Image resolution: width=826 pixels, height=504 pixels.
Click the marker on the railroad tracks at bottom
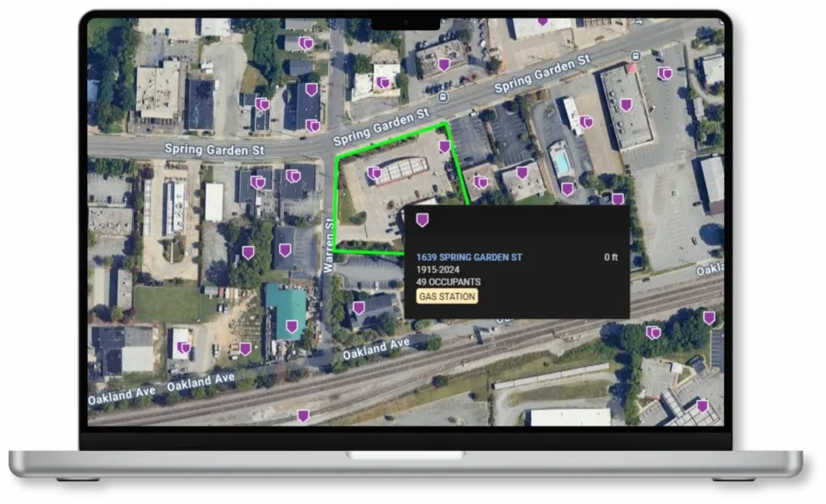(x=303, y=416)
